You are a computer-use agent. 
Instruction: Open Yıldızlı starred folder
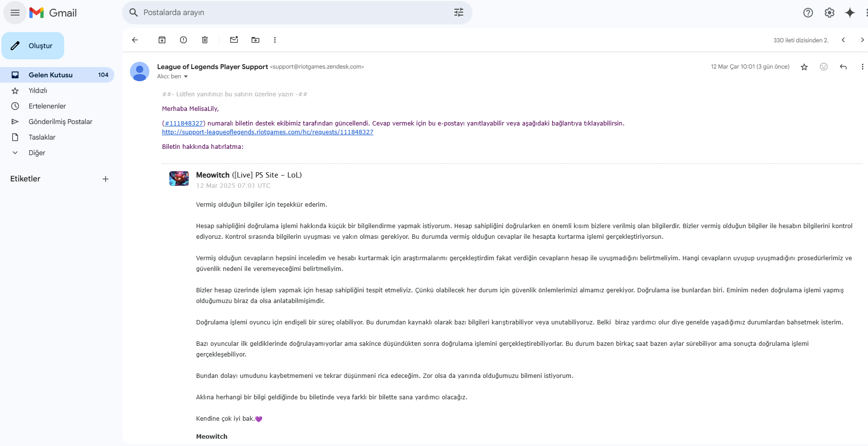pyautogui.click(x=57, y=90)
